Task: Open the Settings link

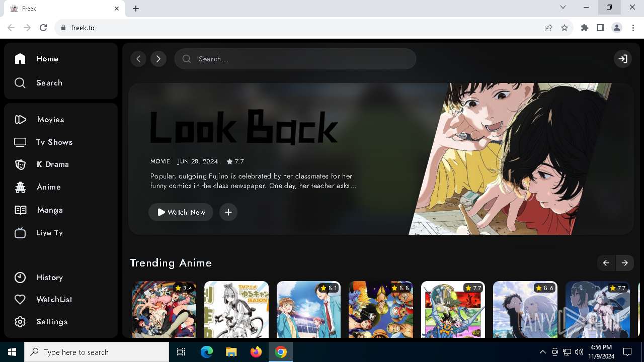Action: click(x=52, y=322)
